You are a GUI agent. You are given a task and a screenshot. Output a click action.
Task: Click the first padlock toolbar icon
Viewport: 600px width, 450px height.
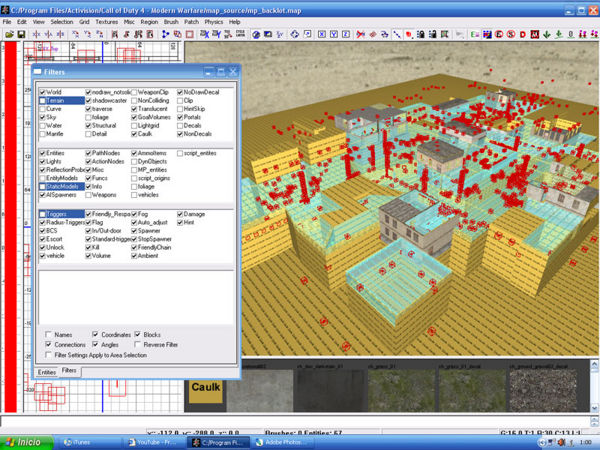point(421,34)
